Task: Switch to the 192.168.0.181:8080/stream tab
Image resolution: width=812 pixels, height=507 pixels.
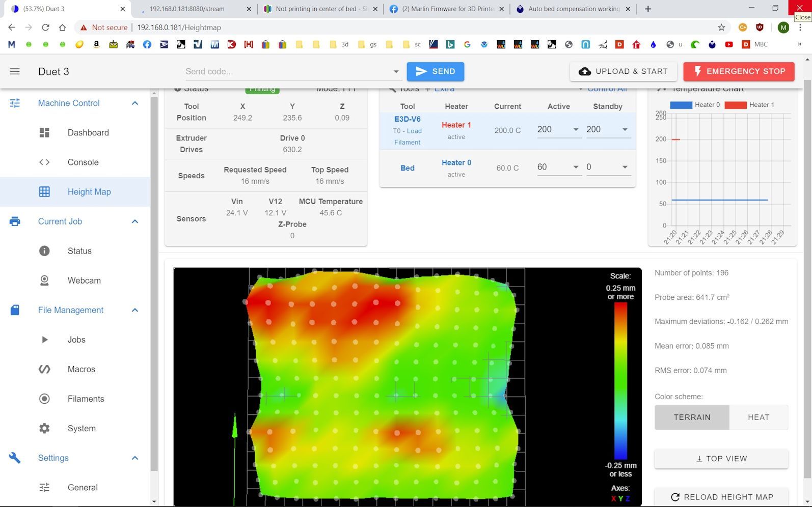Action: click(194, 9)
